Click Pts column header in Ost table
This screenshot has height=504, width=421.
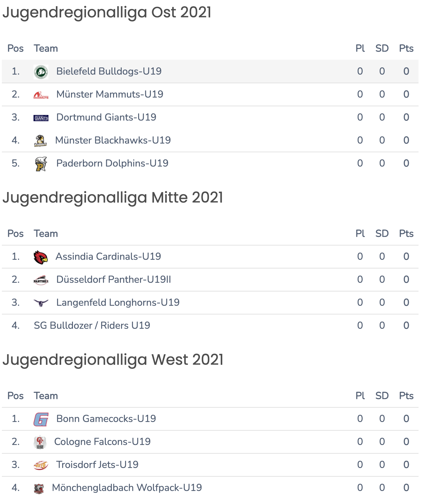pyautogui.click(x=406, y=48)
